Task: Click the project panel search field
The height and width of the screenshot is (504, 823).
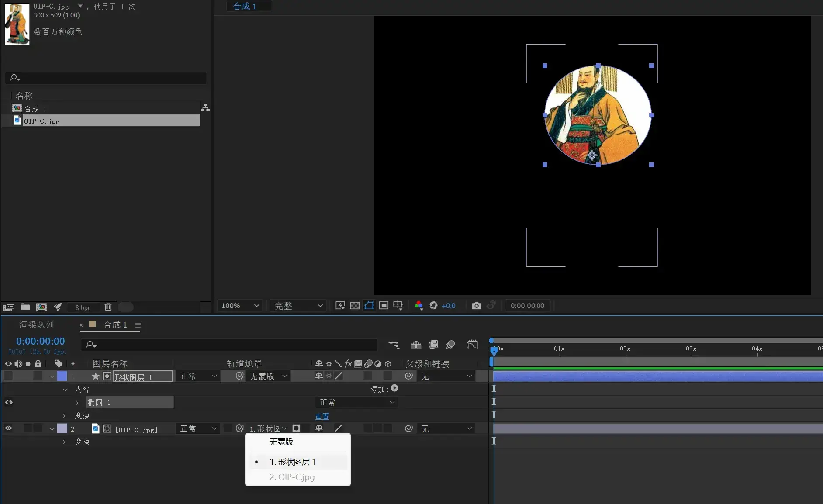Action: [x=106, y=78]
